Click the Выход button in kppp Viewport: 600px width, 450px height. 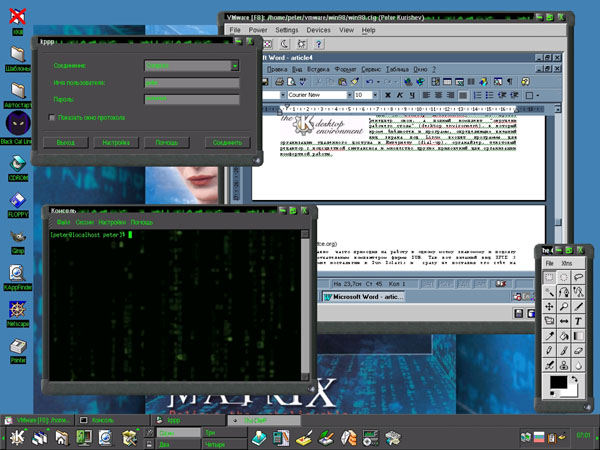(x=65, y=143)
